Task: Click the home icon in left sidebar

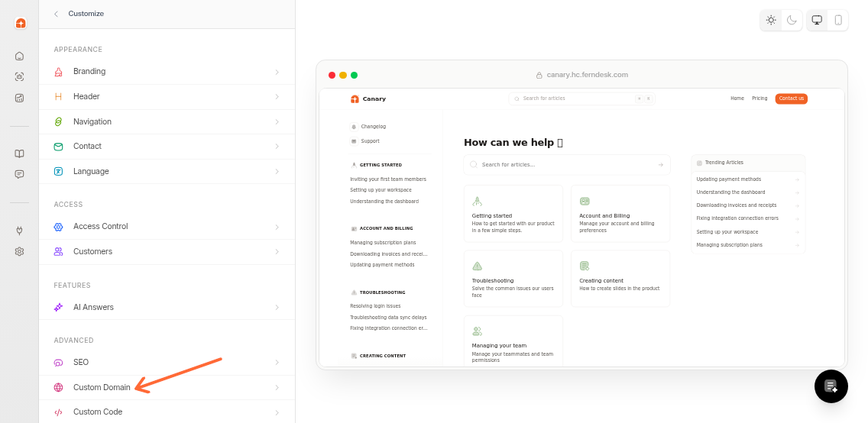Action: click(x=19, y=56)
